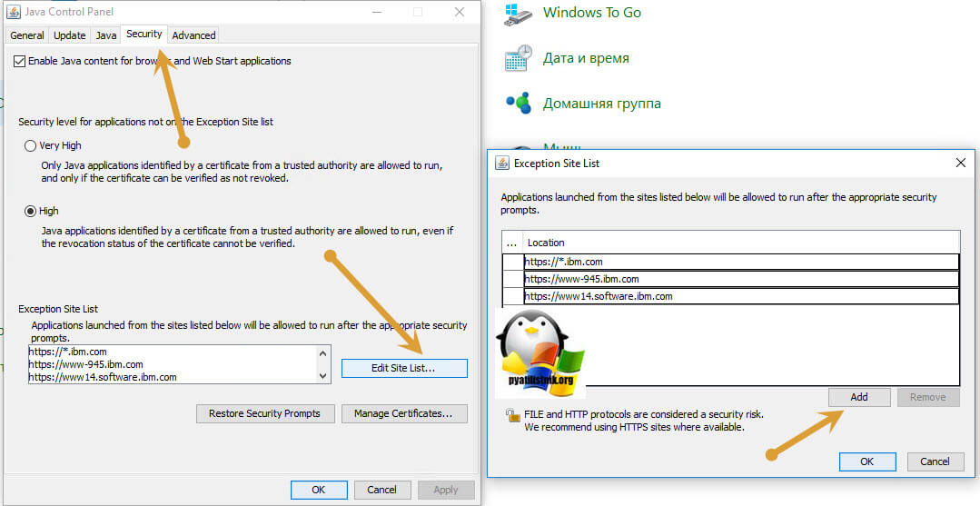
Task: Open the Update tab
Action: pyautogui.click(x=70, y=35)
